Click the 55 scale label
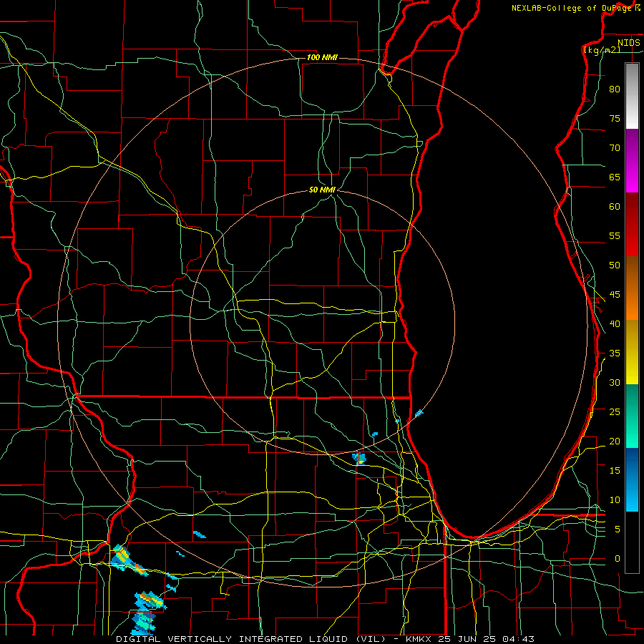 615,236
